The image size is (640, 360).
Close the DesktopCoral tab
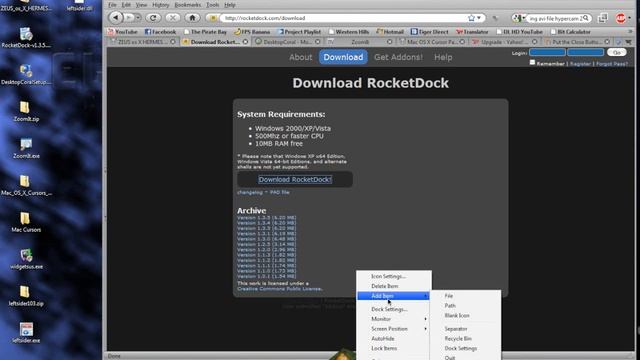[x=318, y=42]
